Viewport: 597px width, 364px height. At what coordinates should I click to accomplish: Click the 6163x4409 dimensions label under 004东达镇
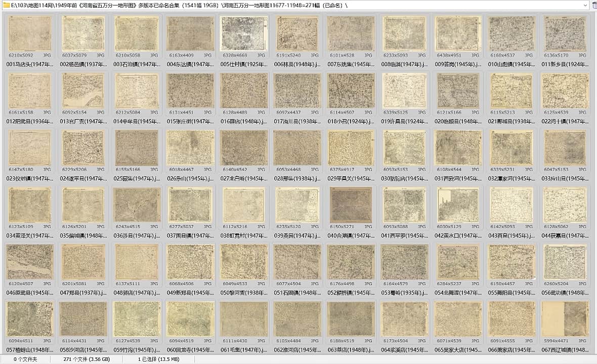[x=181, y=56]
